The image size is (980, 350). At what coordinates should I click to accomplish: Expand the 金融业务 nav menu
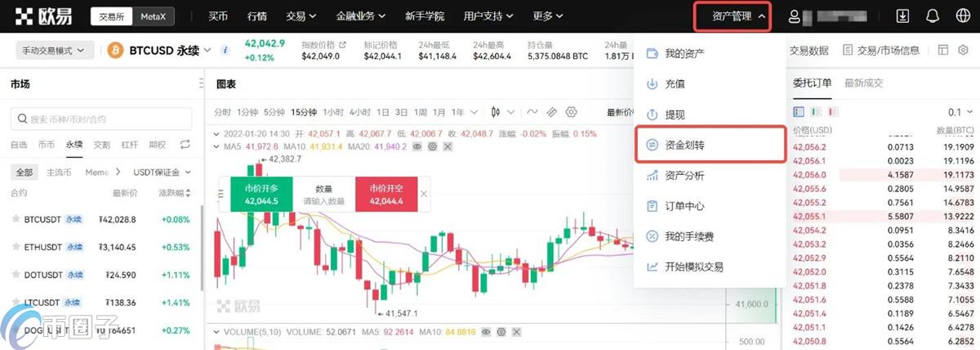(361, 16)
